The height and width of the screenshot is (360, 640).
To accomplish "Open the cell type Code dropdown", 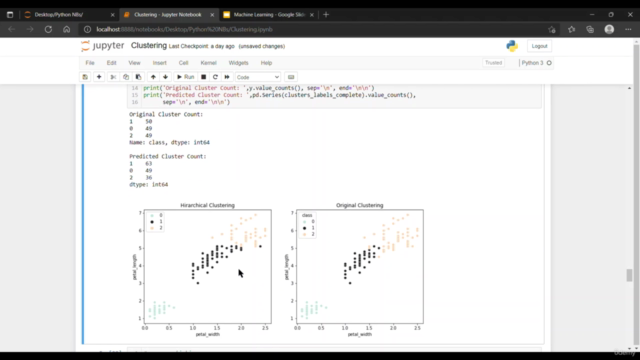I will (258, 77).
